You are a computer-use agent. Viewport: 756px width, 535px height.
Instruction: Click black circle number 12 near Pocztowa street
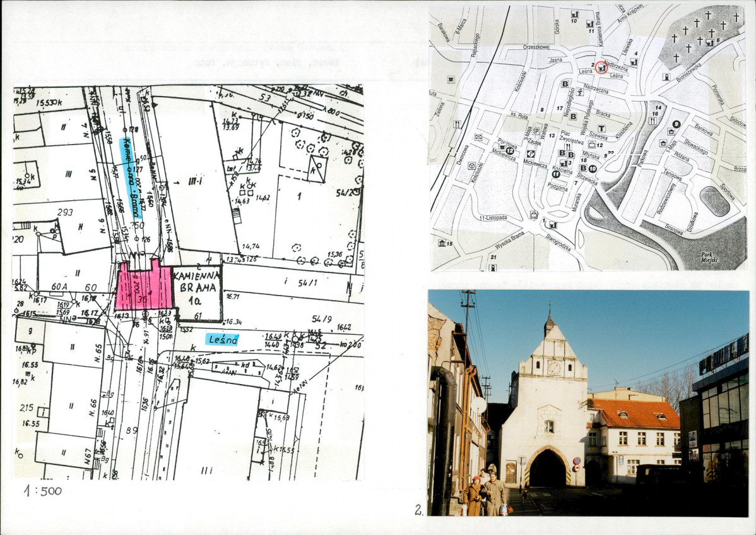coord(510,150)
